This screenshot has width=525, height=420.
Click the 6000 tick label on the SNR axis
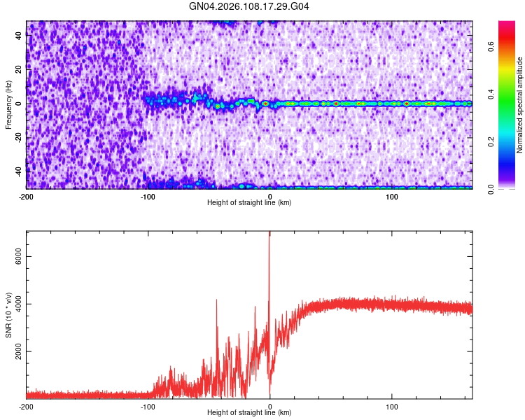pos(19,257)
